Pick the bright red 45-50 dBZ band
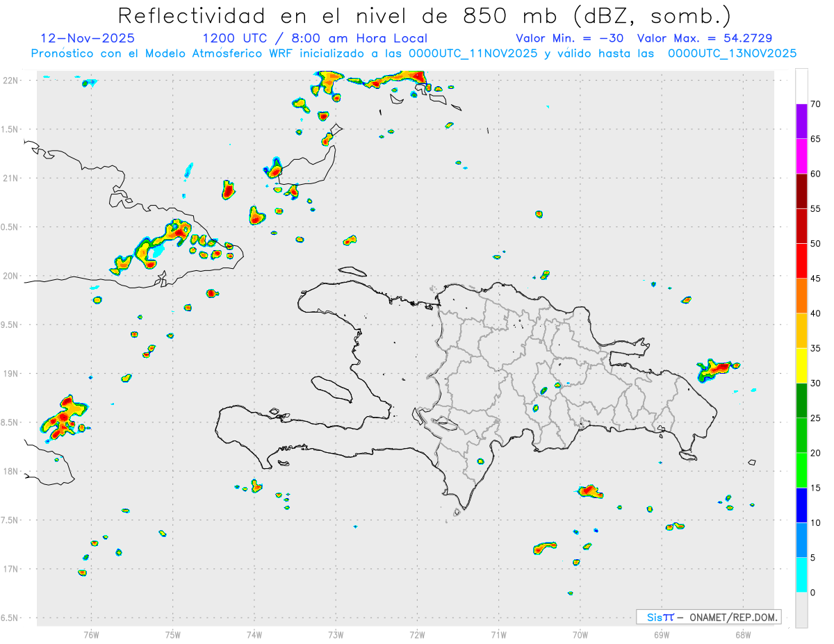This screenshot has height=644, width=834. (x=801, y=261)
